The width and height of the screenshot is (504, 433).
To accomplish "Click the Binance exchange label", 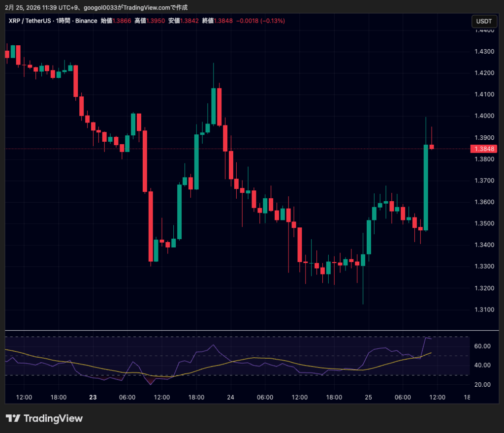I will point(86,21).
